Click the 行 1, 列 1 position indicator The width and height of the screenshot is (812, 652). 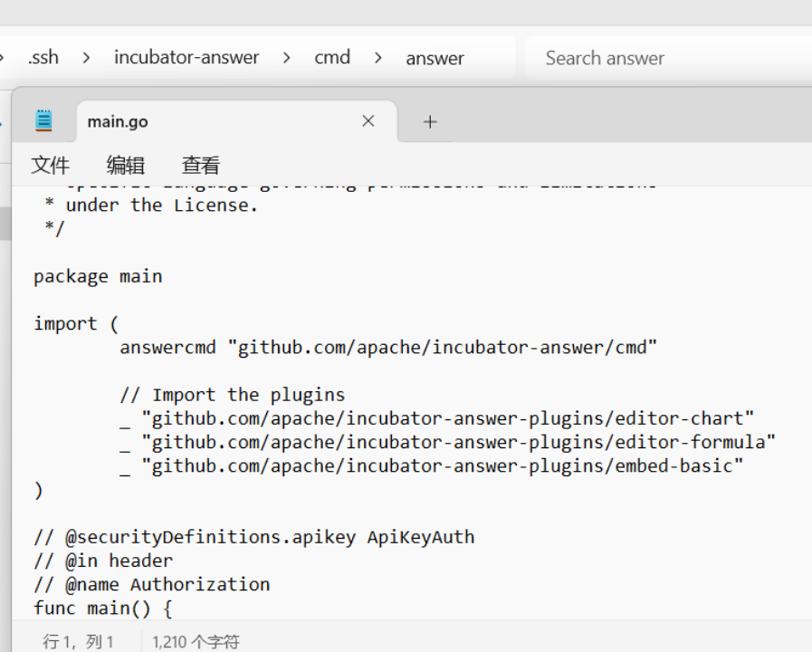pos(78,641)
